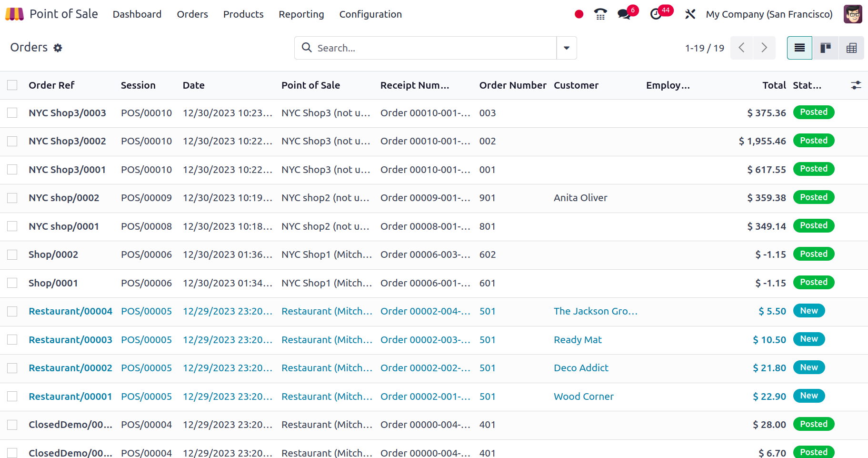This screenshot has height=458, width=868.
Task: Tick the select-all checkbox in the header
Action: (x=12, y=85)
